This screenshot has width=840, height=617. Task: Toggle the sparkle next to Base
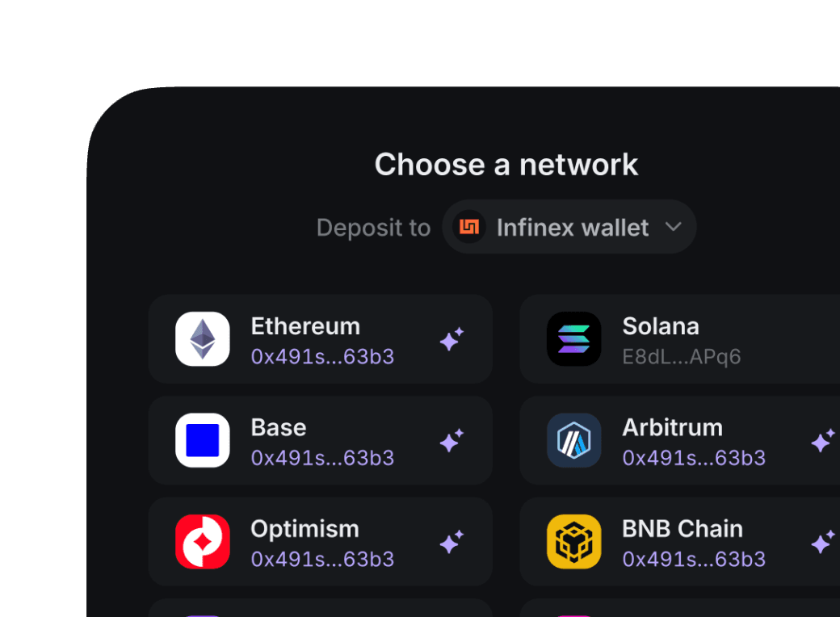click(451, 441)
